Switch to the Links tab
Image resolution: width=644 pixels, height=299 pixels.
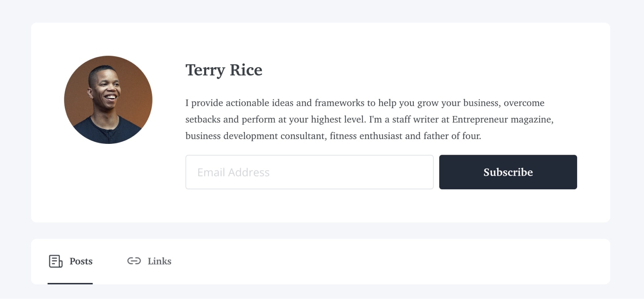159,261
